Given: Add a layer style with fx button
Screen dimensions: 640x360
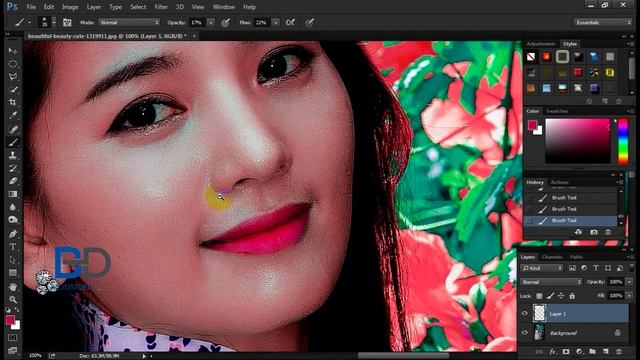Looking at the screenshot, I should (553, 351).
